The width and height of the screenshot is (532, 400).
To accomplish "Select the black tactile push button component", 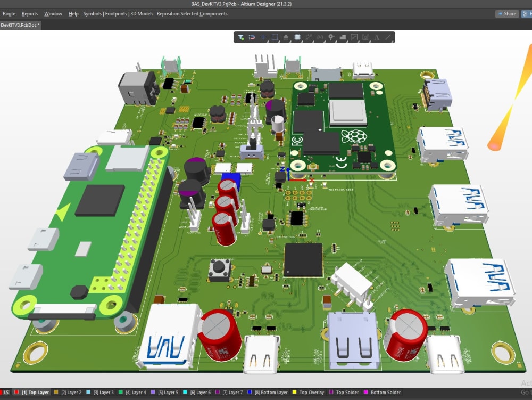I will pos(220,270).
